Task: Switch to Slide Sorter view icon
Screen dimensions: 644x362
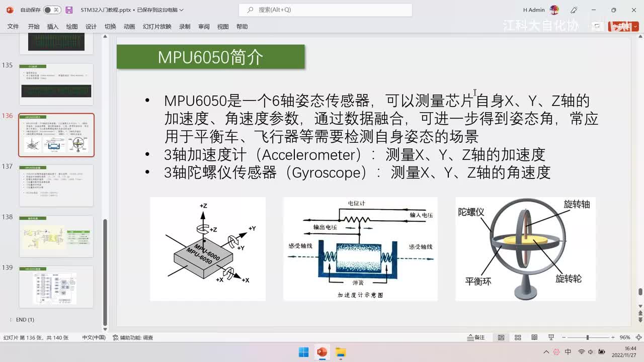Action: (x=518, y=338)
